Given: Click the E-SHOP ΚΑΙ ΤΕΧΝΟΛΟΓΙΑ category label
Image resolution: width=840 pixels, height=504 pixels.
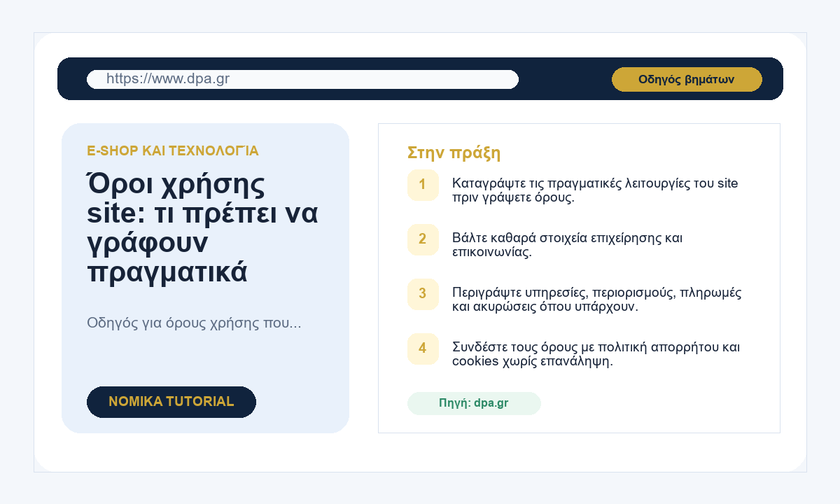Looking at the screenshot, I should [173, 150].
